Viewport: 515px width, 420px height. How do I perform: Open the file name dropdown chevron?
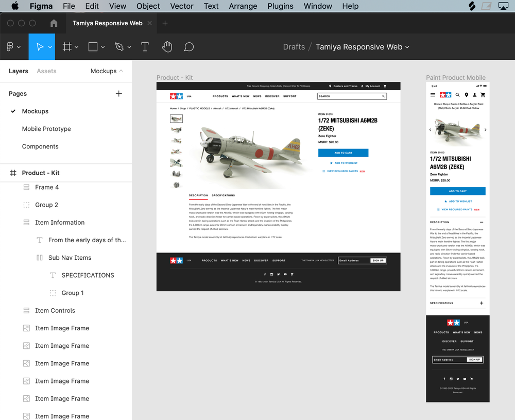tap(407, 47)
